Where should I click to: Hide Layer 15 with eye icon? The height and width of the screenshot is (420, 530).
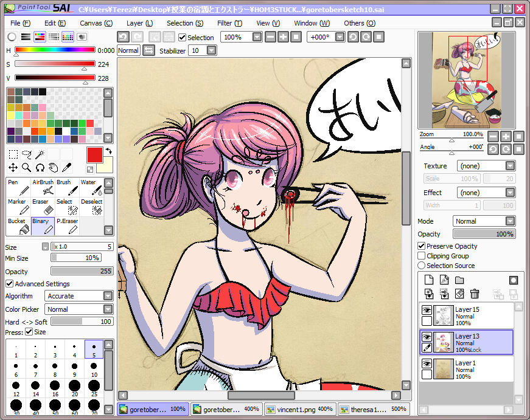(x=427, y=309)
